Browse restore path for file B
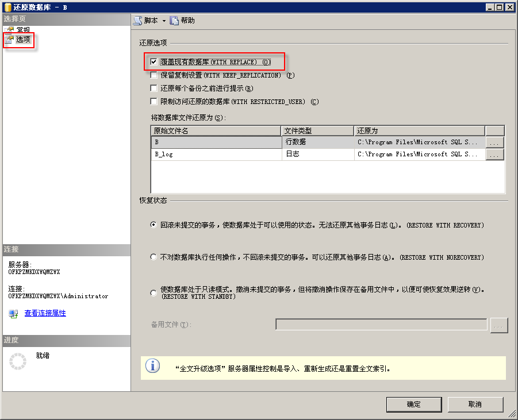This screenshot has width=518, height=420. [x=494, y=142]
